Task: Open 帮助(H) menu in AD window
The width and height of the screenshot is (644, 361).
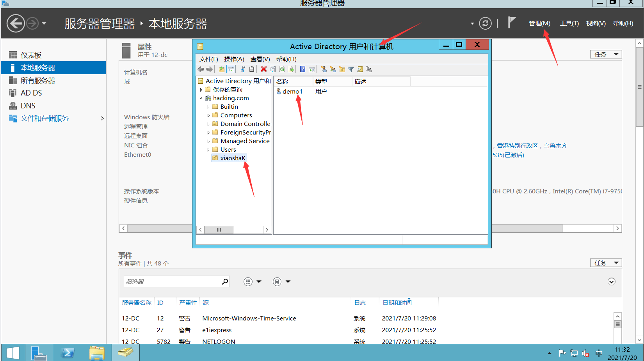Action: (286, 59)
